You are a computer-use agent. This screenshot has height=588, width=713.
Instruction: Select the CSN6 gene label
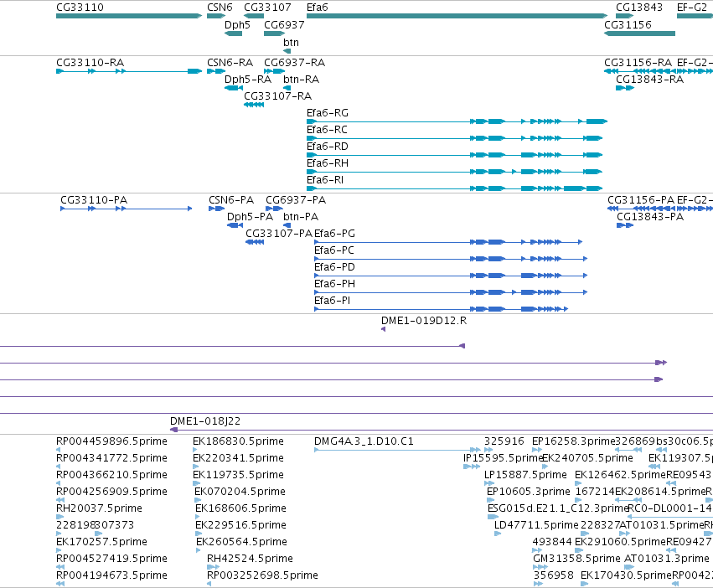point(220,8)
